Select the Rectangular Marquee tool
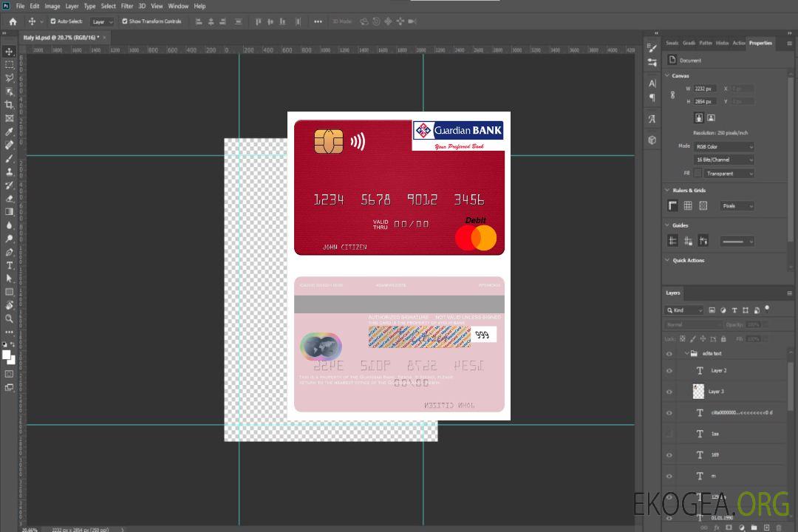The width and height of the screenshot is (798, 532). pyautogui.click(x=9, y=65)
